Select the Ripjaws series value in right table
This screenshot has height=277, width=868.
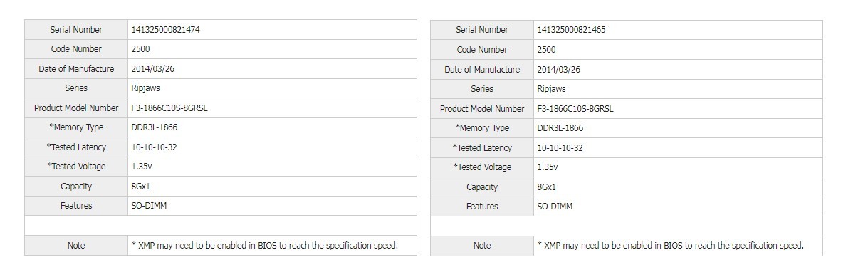(x=552, y=89)
